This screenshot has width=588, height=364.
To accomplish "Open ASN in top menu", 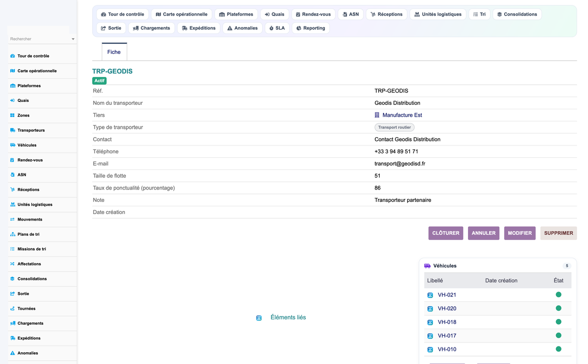I will pos(351,14).
